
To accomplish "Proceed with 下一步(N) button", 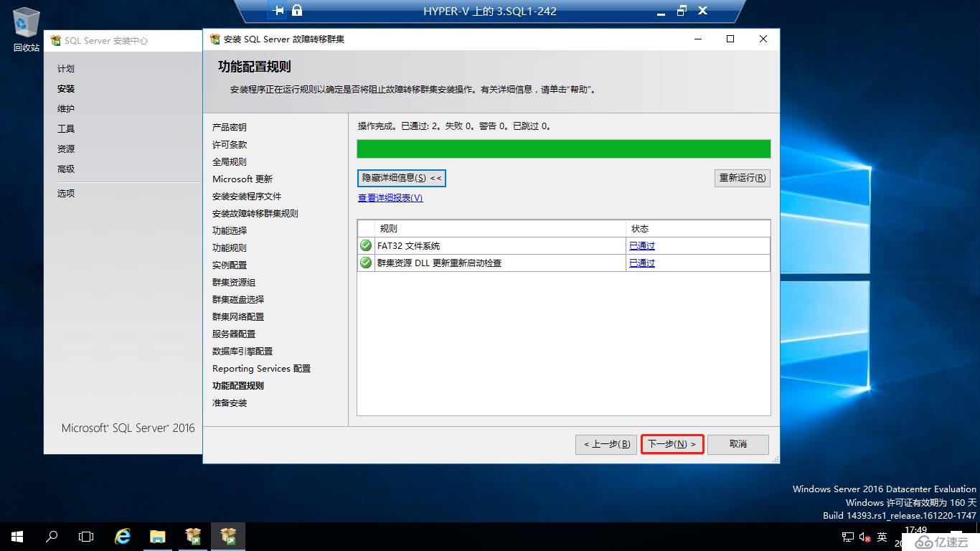I will (672, 444).
